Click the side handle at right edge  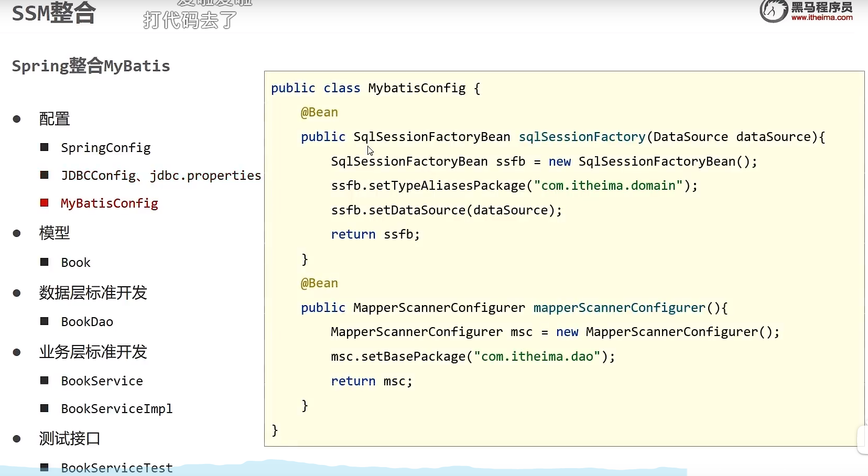click(863, 439)
